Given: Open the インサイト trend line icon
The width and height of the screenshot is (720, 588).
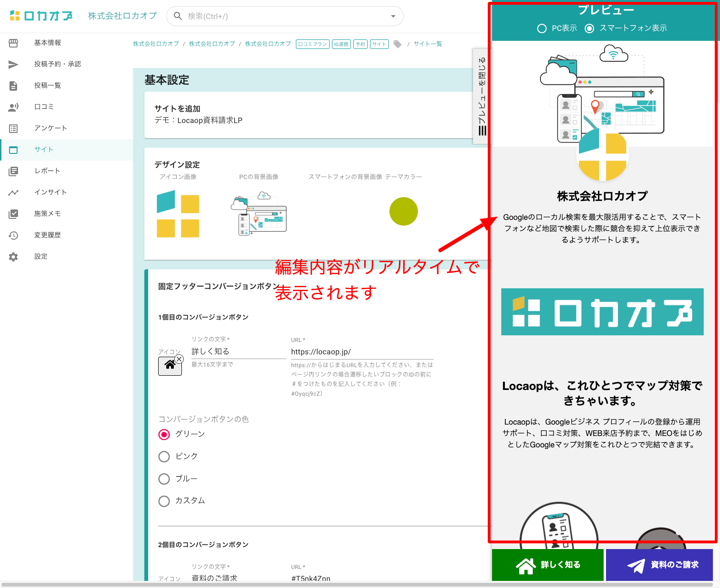Looking at the screenshot, I should (13, 192).
